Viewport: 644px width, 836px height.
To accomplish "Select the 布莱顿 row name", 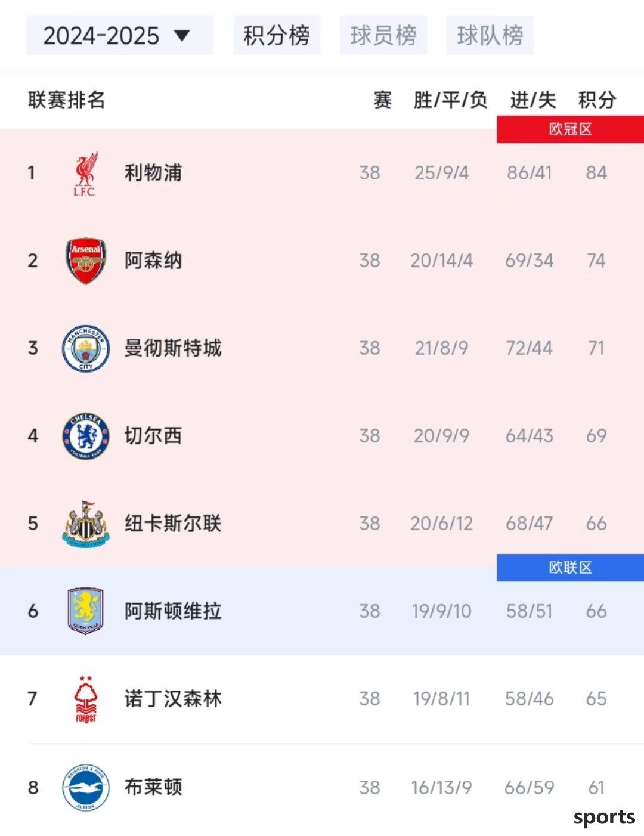I will coord(153,787).
